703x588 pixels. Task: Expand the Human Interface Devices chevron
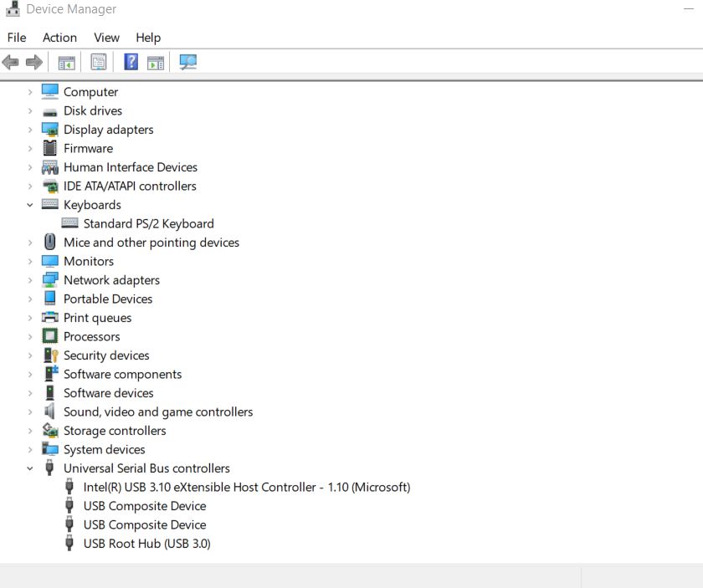[30, 167]
